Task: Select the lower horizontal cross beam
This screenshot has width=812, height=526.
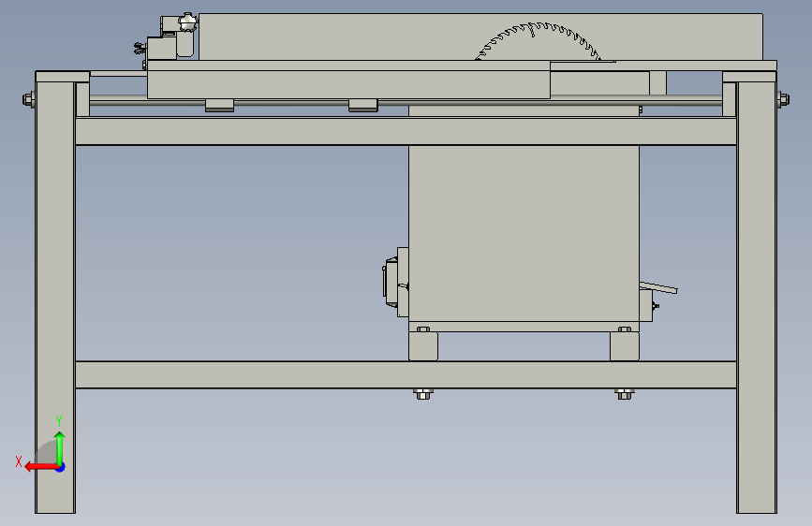Action: coord(406,374)
